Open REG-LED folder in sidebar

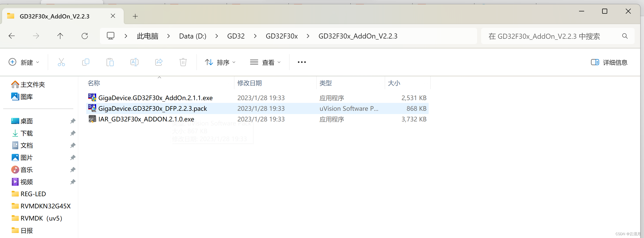click(x=29, y=194)
